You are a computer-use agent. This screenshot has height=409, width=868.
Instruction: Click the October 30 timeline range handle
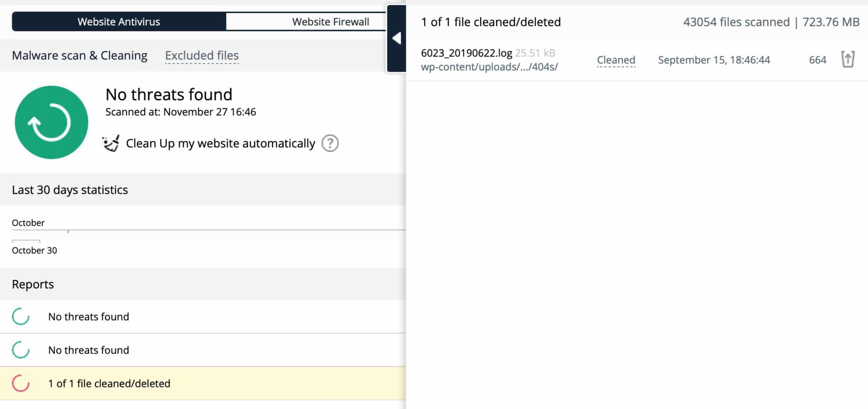[x=26, y=242]
